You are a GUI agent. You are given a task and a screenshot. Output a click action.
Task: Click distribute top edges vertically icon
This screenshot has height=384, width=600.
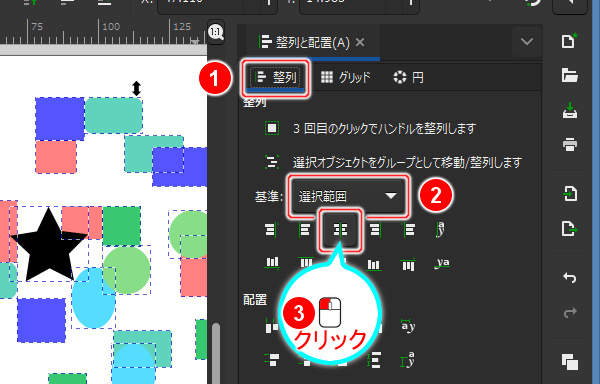272,360
